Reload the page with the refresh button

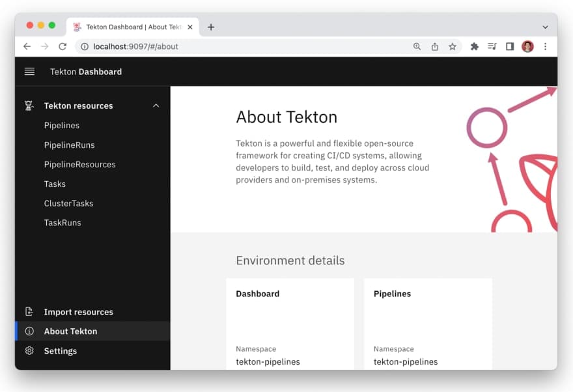click(63, 46)
